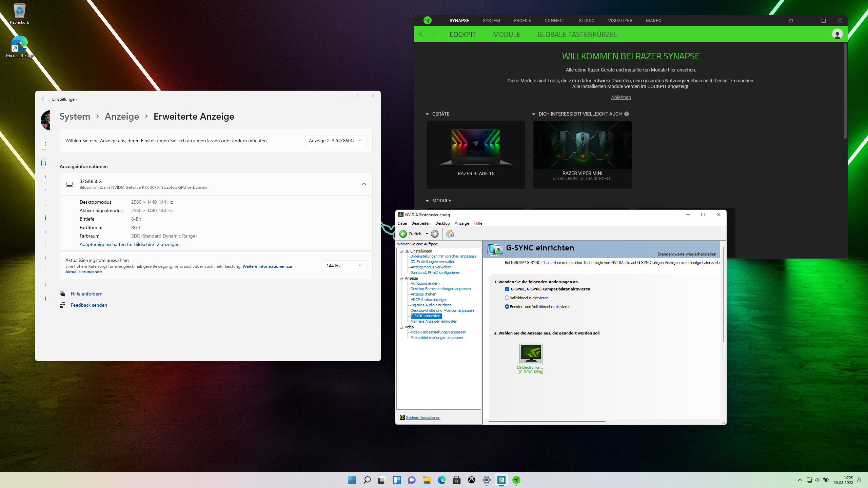The height and width of the screenshot is (488, 868).
Task: Open the Razer user profile avatar
Action: (837, 34)
